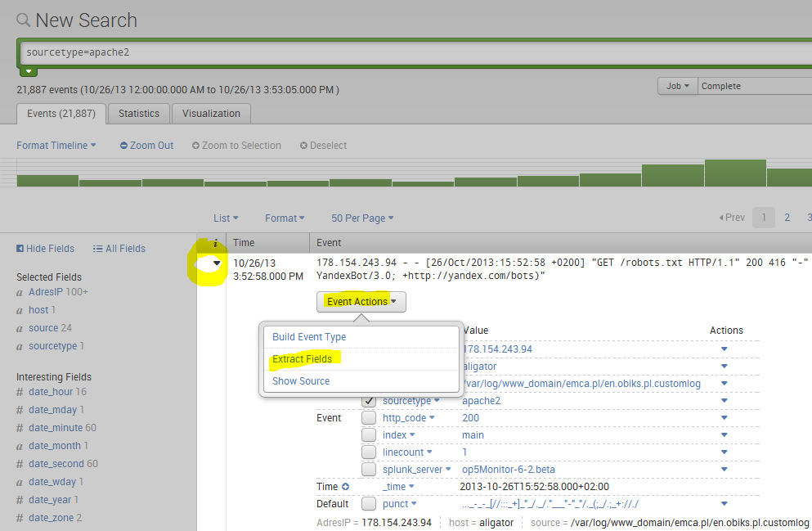Open the search assistant green tab
812x531 pixels.
[x=29, y=72]
